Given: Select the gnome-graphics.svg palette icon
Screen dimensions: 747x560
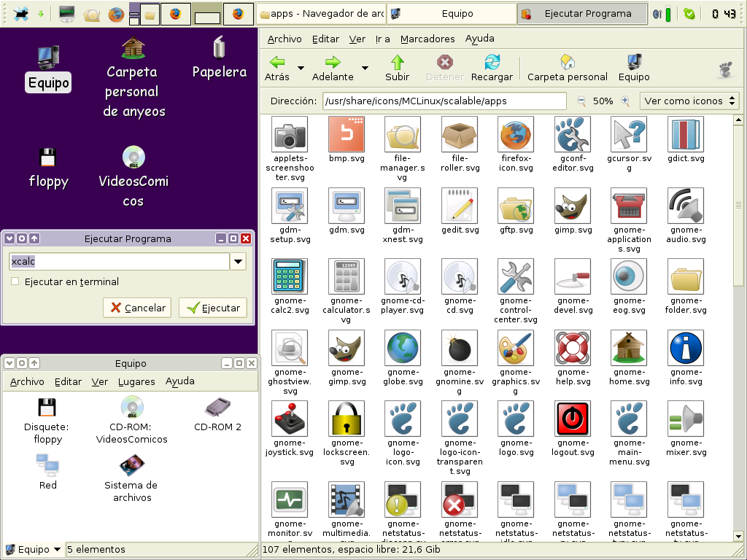Looking at the screenshot, I should [x=516, y=348].
